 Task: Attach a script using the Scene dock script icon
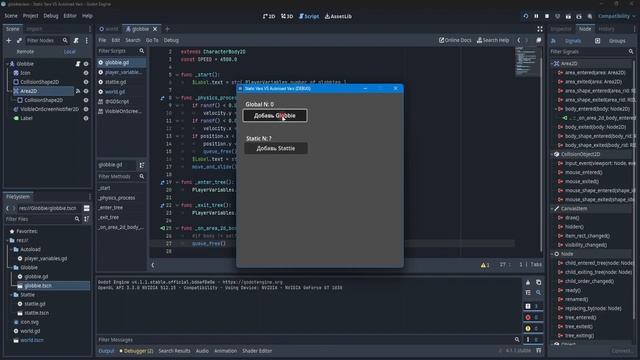(76, 40)
